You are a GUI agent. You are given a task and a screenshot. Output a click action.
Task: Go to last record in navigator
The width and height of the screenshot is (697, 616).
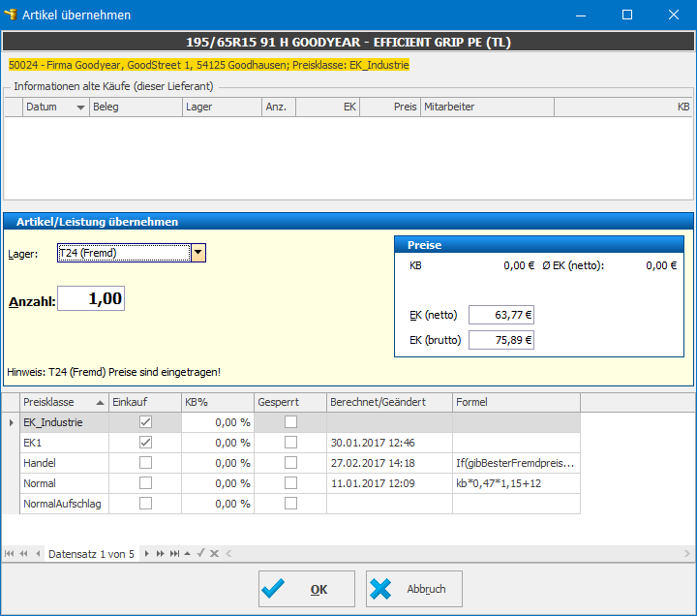(174, 554)
